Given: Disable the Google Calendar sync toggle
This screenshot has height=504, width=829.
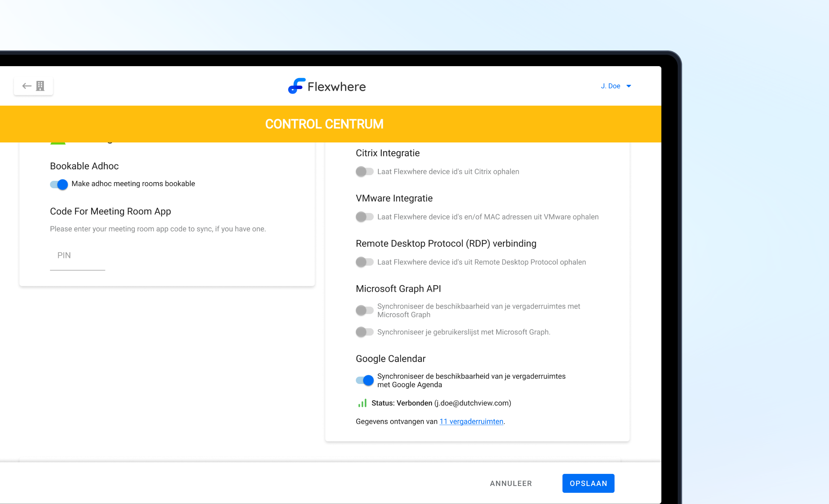Looking at the screenshot, I should [365, 380].
